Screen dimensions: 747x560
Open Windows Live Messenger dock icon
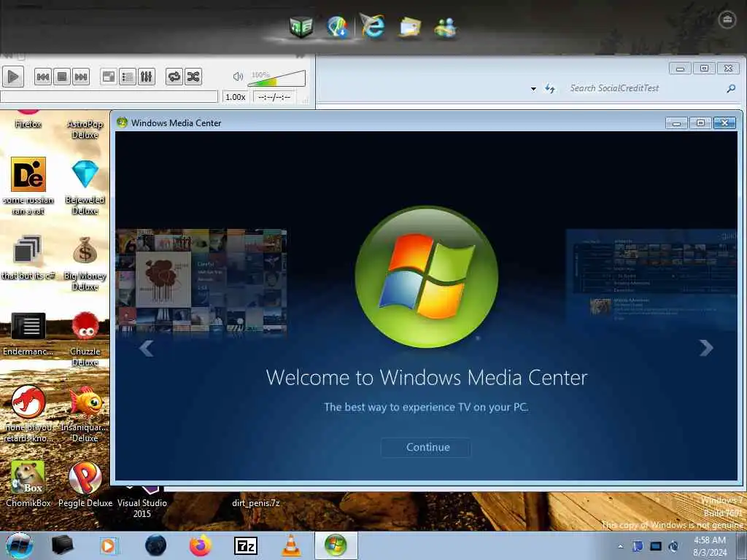446,27
